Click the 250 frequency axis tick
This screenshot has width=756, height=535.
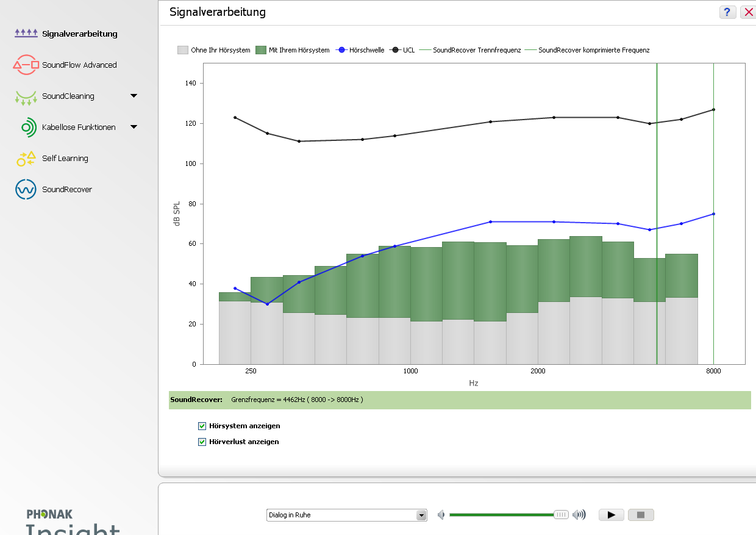click(x=251, y=371)
